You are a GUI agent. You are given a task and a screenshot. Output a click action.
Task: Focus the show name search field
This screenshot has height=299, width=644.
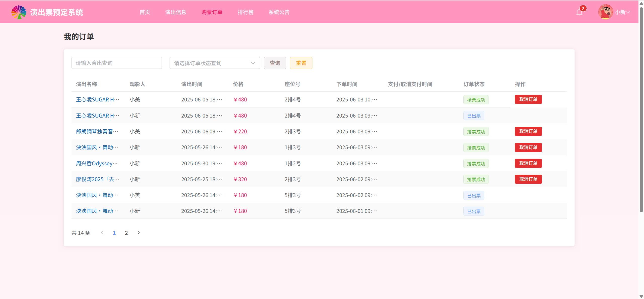[116, 63]
